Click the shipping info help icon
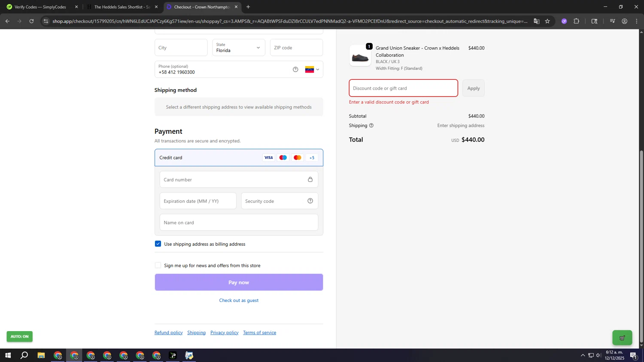Screen dimensions: 644x362 pyautogui.click(x=371, y=126)
